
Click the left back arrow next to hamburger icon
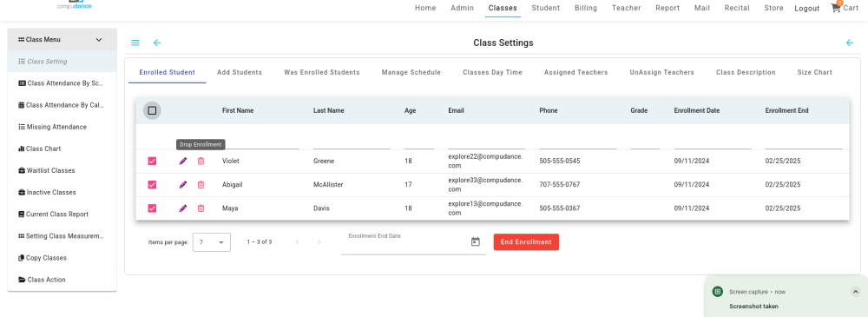[x=157, y=43]
